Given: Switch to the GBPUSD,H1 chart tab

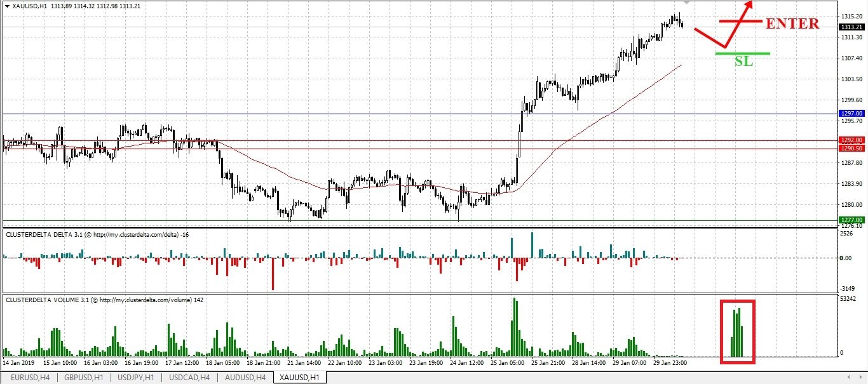Looking at the screenshot, I should [81, 378].
